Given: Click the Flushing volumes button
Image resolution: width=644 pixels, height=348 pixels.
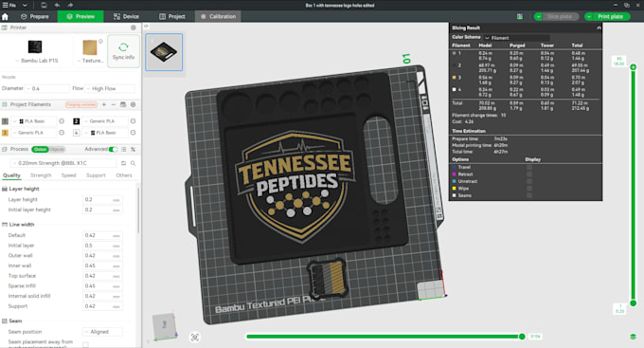Looking at the screenshot, I should point(81,104).
